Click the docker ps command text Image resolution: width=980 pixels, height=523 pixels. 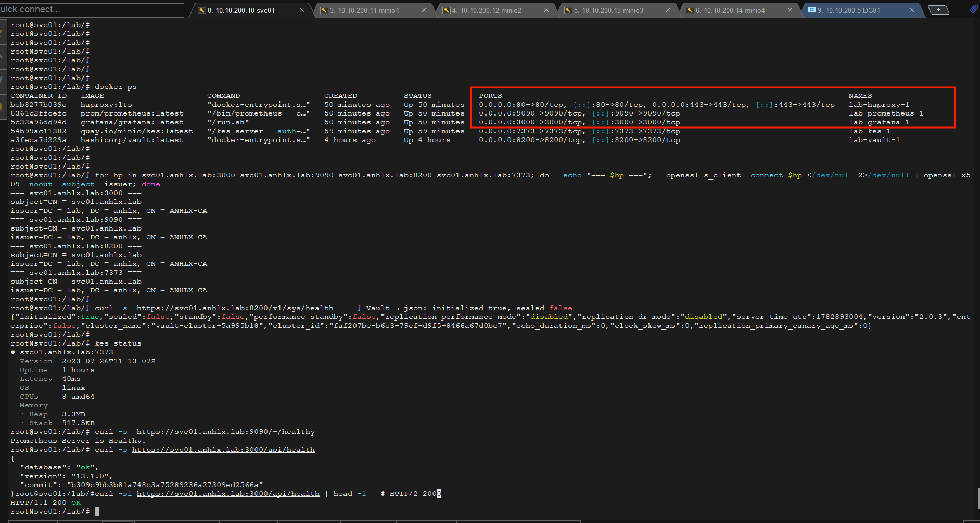click(116, 87)
